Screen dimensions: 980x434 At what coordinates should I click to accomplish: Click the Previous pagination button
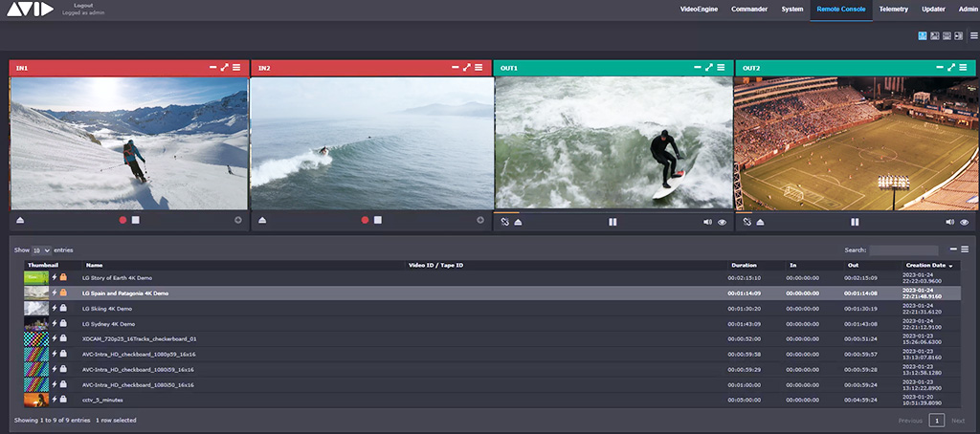[x=911, y=421]
